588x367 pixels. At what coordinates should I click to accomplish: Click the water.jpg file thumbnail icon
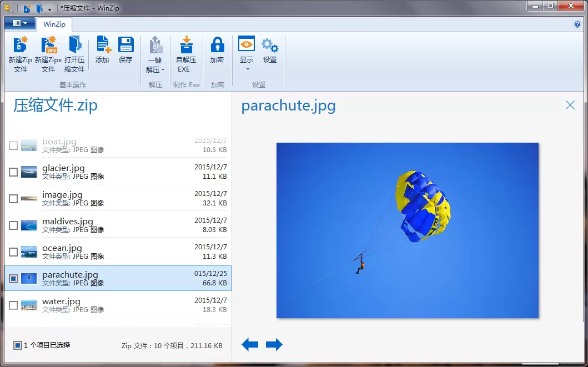29,305
